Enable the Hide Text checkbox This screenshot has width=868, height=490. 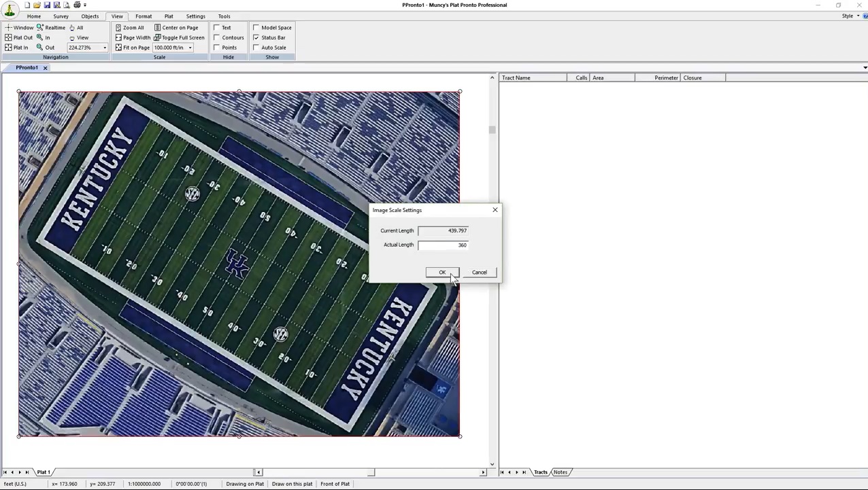[x=216, y=28]
